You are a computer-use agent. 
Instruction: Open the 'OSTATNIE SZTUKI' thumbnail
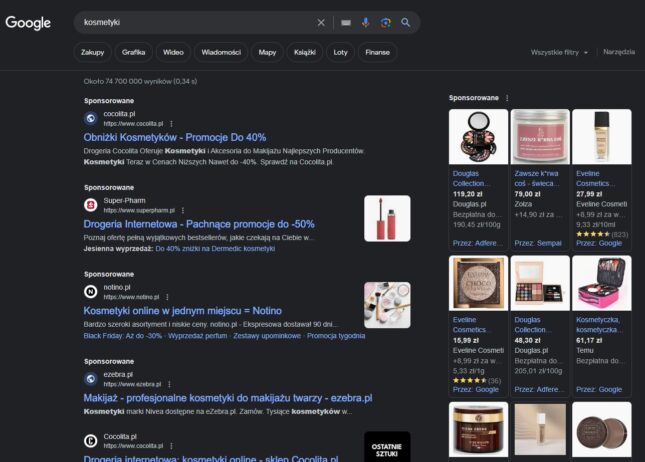pos(387,447)
